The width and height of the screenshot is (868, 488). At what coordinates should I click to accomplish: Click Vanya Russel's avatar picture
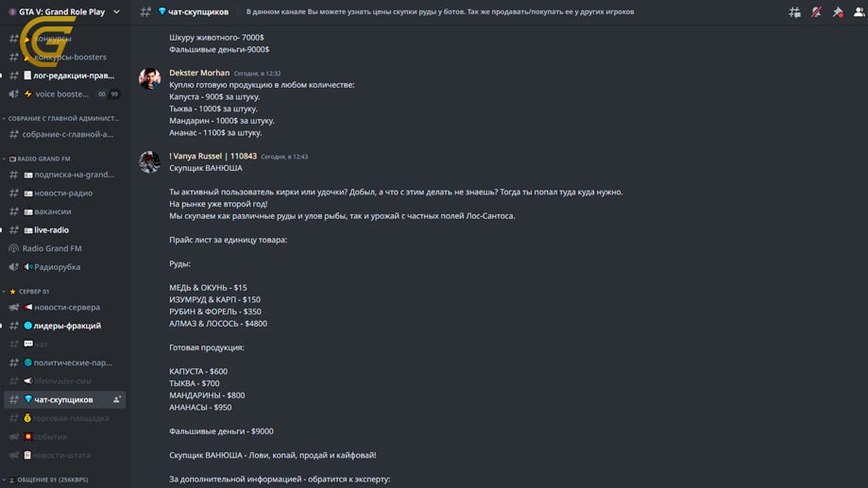click(149, 162)
